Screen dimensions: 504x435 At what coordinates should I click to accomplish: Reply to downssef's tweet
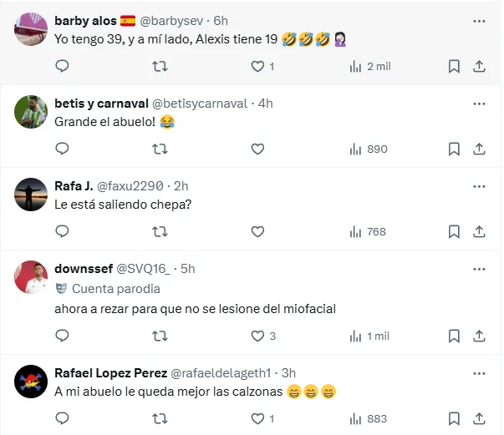click(62, 336)
